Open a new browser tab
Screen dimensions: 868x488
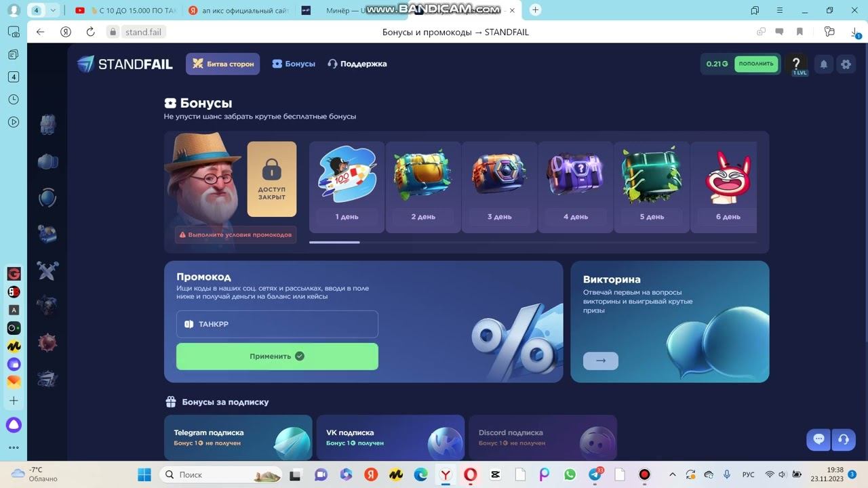coord(535,10)
